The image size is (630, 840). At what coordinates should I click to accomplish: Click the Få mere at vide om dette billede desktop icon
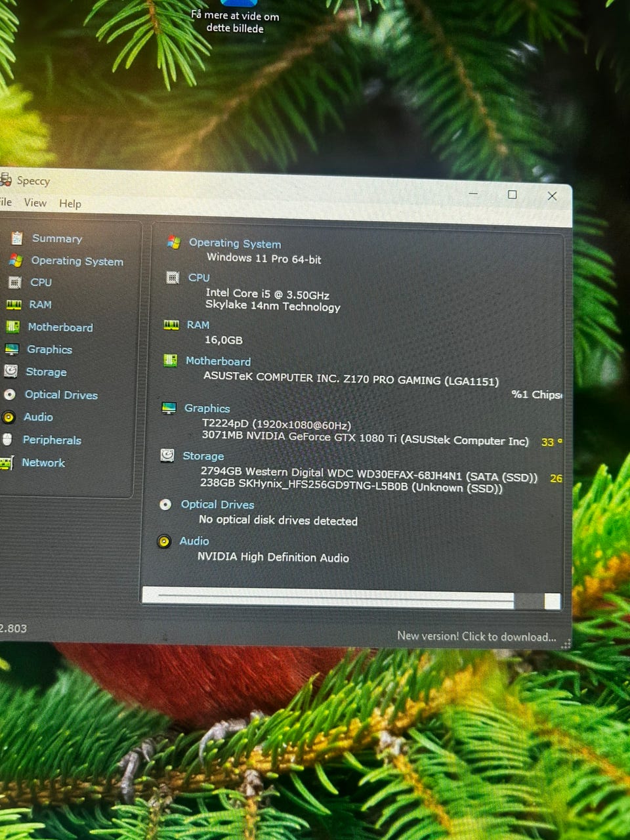click(x=235, y=18)
